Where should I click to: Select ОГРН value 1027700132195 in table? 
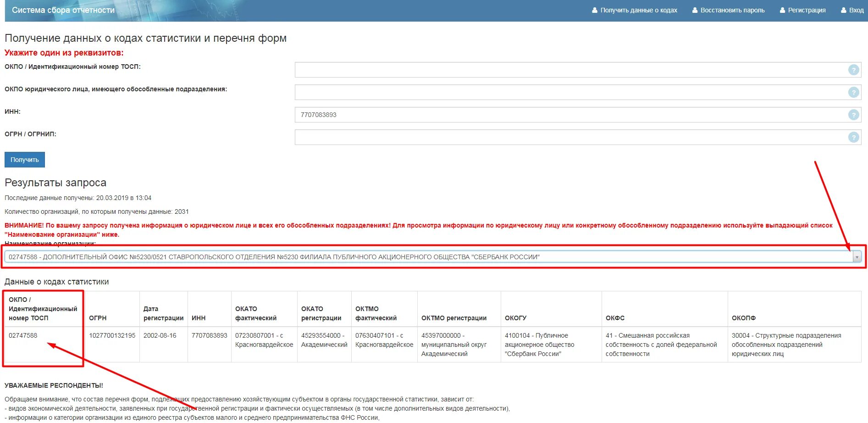point(112,335)
